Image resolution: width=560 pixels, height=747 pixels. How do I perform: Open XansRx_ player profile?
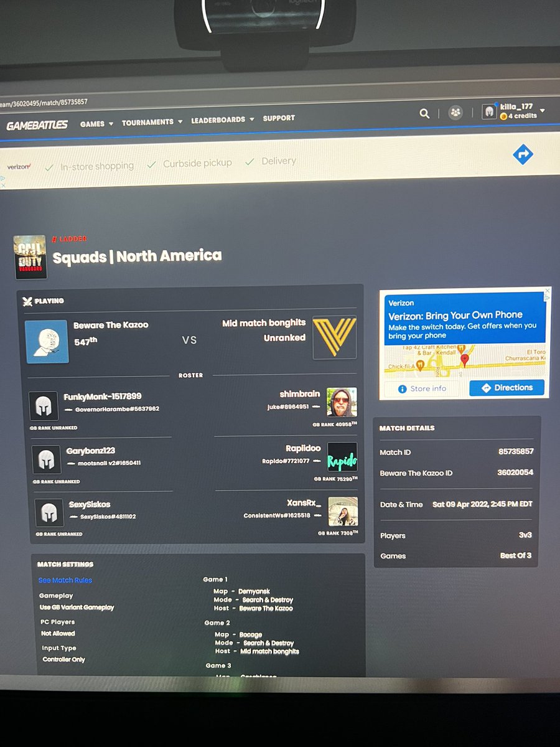(x=305, y=502)
